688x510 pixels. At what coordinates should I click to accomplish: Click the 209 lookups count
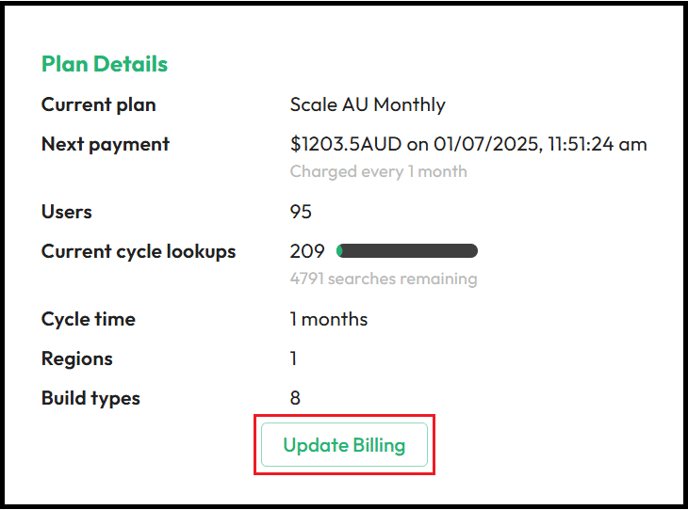tap(307, 251)
